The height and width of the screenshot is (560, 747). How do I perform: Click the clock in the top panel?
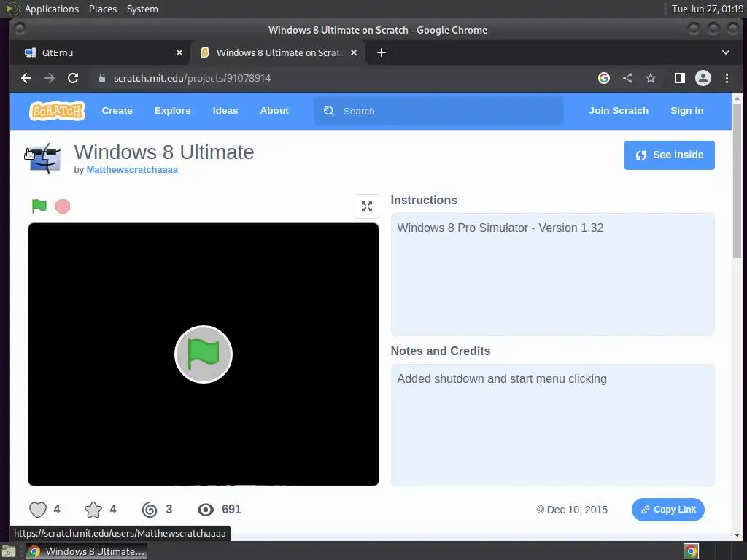(707, 9)
